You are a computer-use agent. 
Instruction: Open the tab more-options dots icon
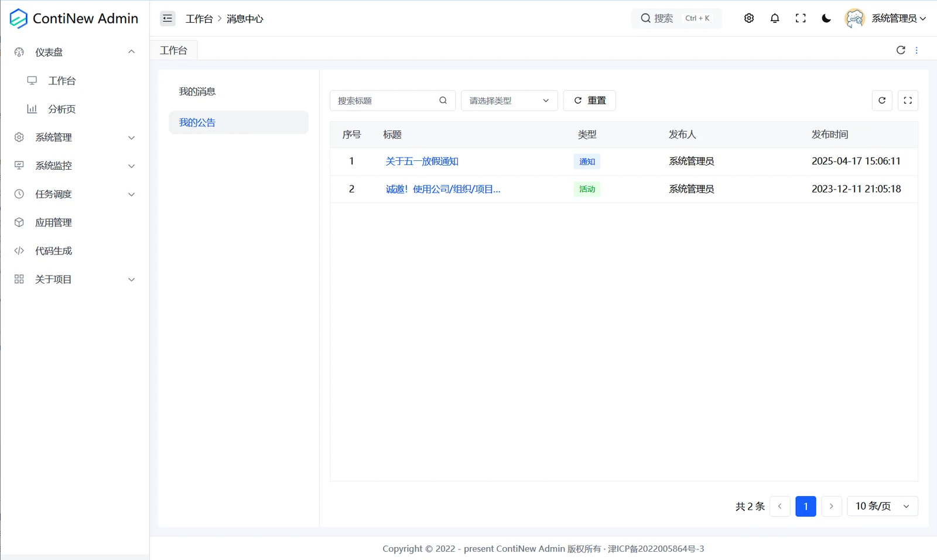917,50
